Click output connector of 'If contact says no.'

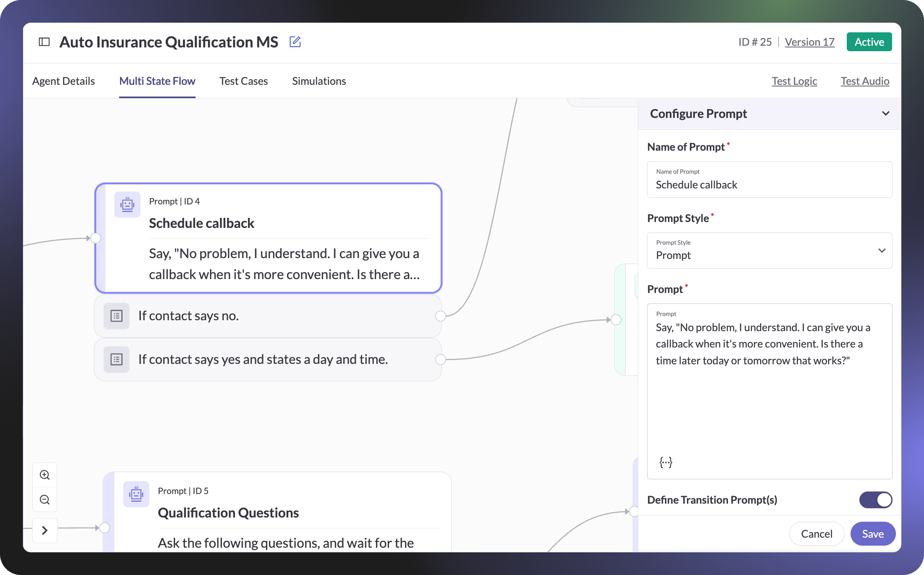(x=441, y=316)
